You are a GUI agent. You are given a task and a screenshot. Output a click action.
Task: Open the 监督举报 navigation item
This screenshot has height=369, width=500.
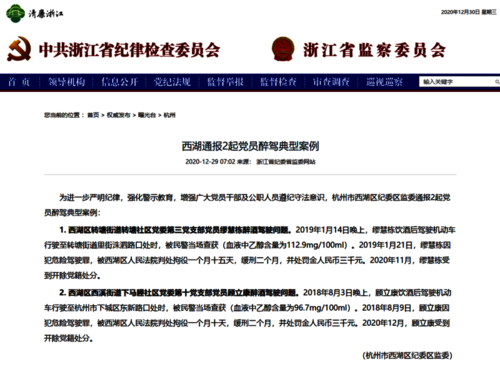225,82
